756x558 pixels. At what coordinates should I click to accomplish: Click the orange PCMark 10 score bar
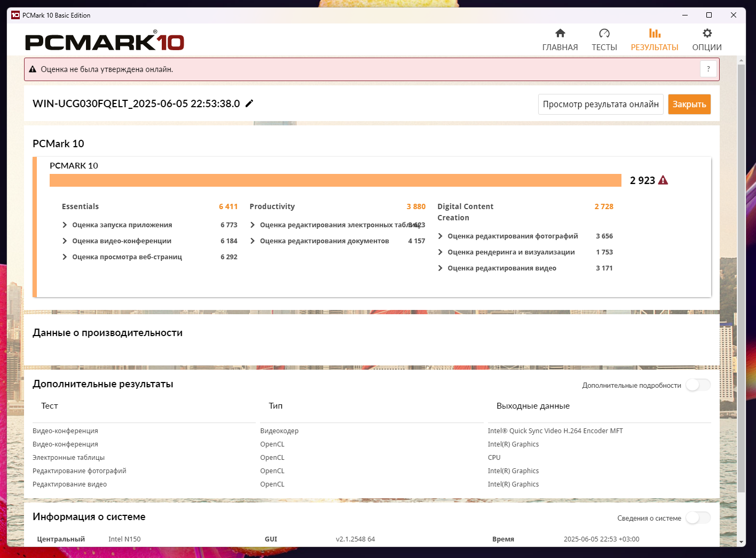pos(335,180)
